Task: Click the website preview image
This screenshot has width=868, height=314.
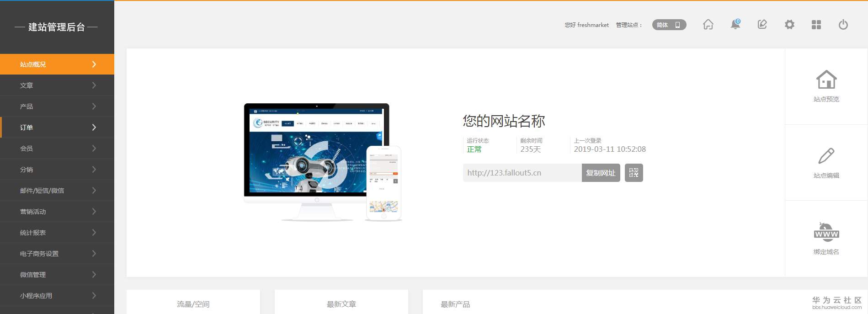Action: coord(323,162)
